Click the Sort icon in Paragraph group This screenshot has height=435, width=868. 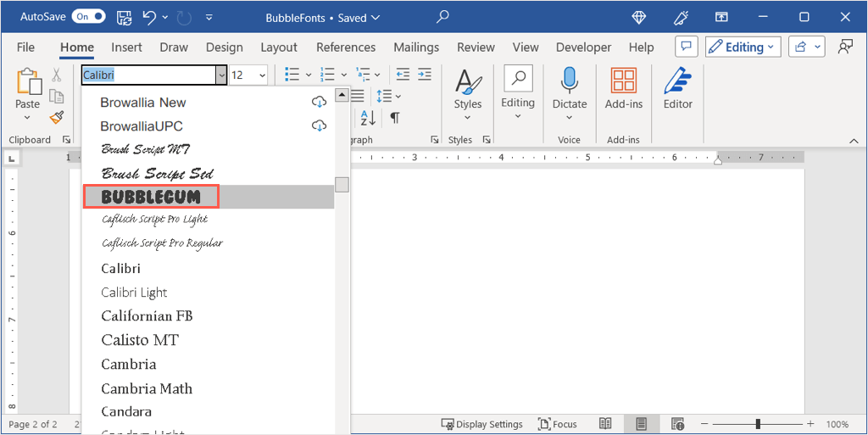coord(368,118)
